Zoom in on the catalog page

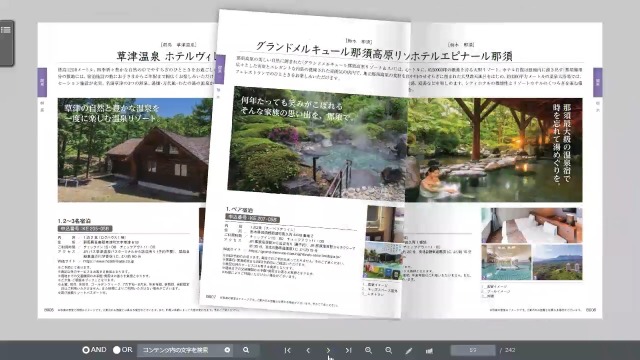369,350
